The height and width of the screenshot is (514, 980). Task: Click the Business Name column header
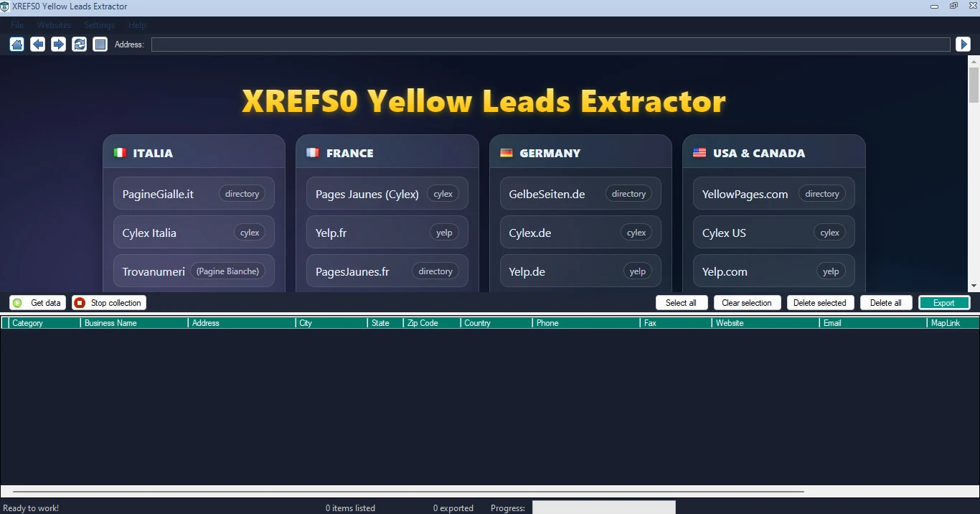point(134,323)
